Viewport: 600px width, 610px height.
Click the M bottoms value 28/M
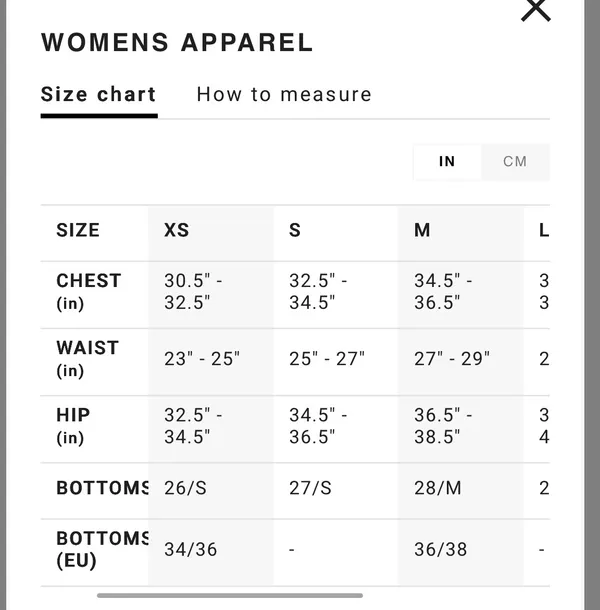point(438,488)
